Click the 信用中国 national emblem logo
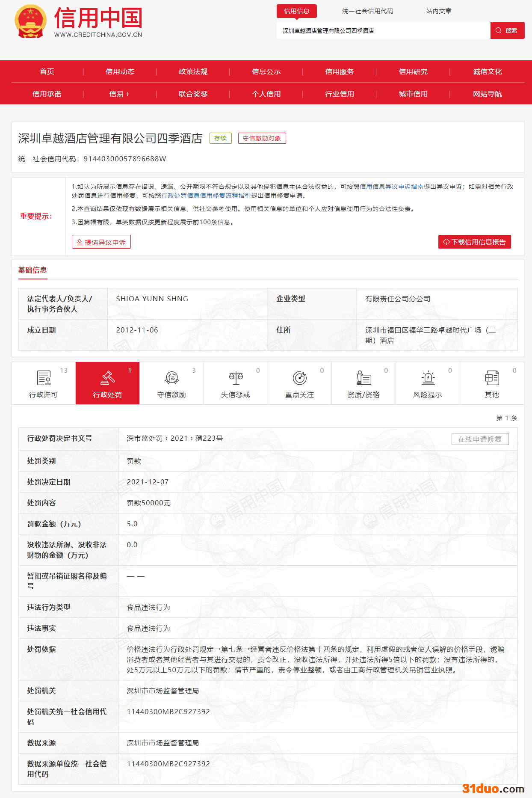 point(30,22)
